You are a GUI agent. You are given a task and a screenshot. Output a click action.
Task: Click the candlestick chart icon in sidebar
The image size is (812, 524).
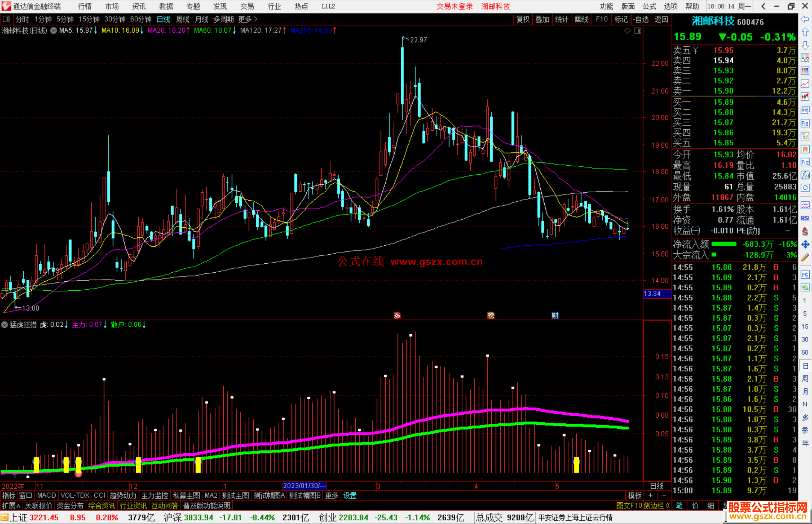click(805, 97)
